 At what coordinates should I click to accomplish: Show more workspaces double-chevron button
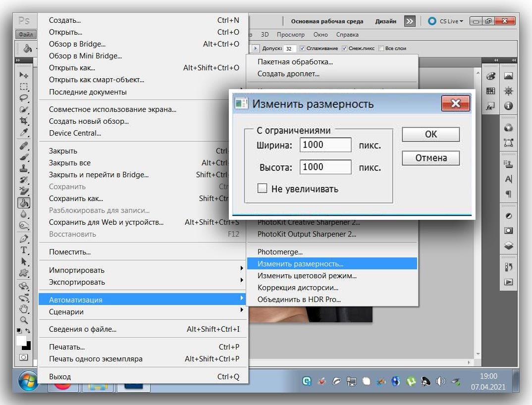click(x=410, y=21)
